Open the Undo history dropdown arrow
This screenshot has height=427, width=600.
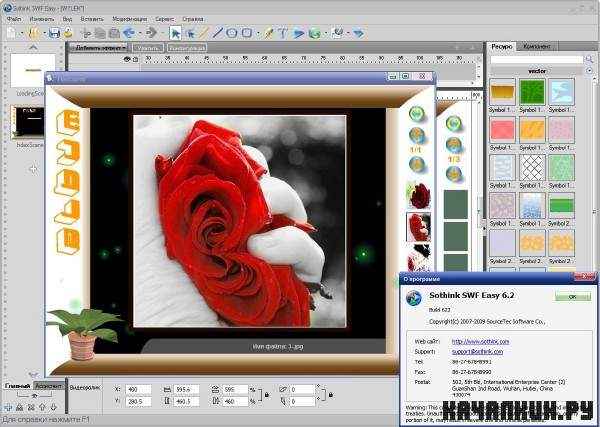click(x=140, y=33)
